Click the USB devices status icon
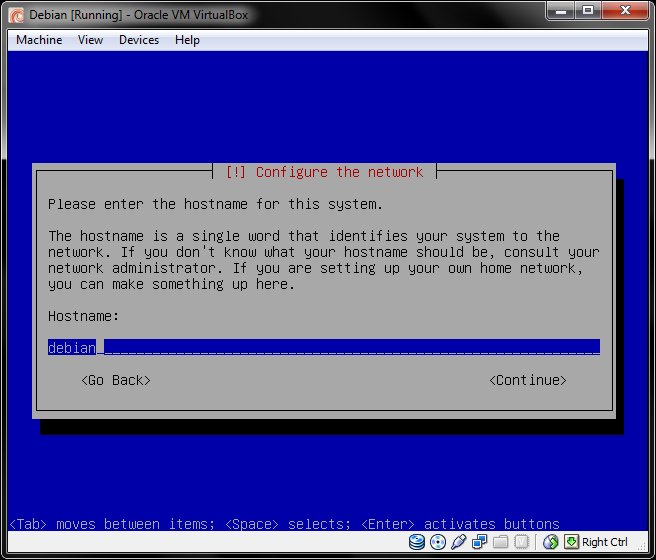Screen dimensions: 656x560 [459, 542]
